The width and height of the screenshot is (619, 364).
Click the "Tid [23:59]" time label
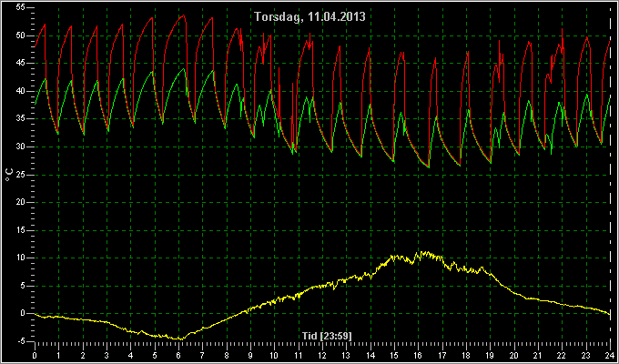pos(322,336)
